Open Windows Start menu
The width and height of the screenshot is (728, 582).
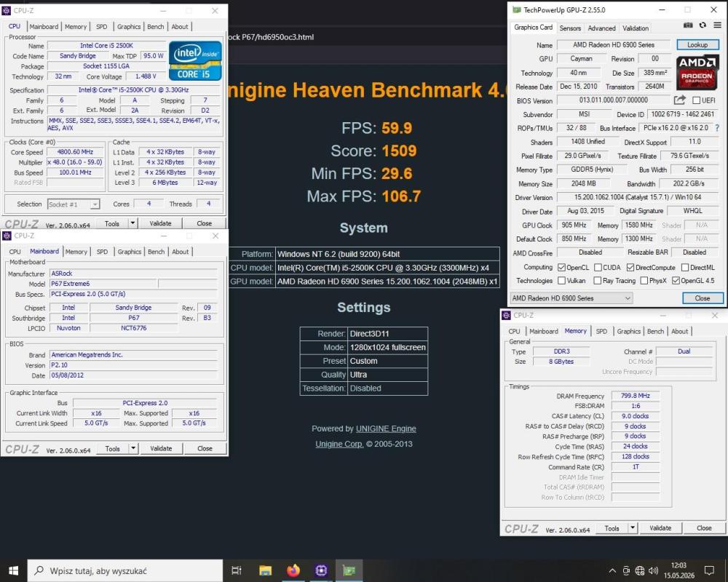point(13,570)
